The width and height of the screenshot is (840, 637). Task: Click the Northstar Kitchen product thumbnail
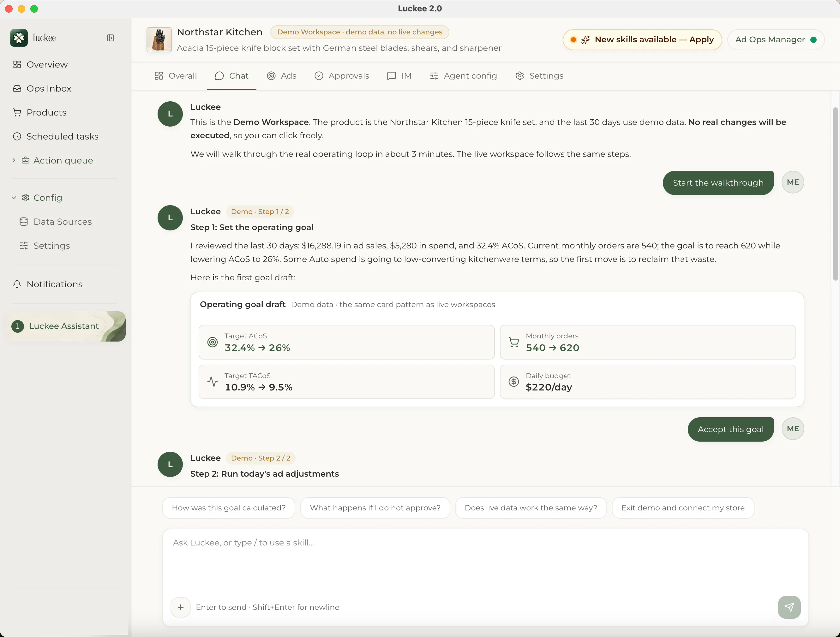click(159, 39)
